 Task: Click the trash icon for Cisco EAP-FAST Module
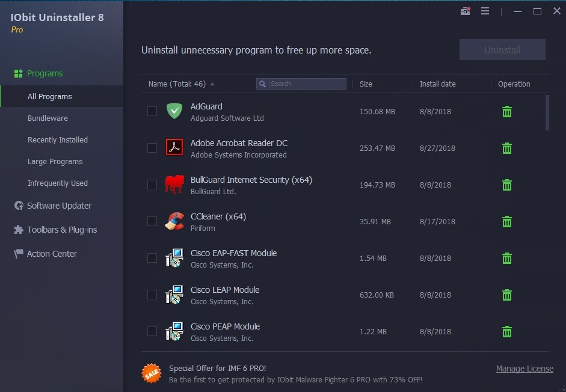pos(507,259)
